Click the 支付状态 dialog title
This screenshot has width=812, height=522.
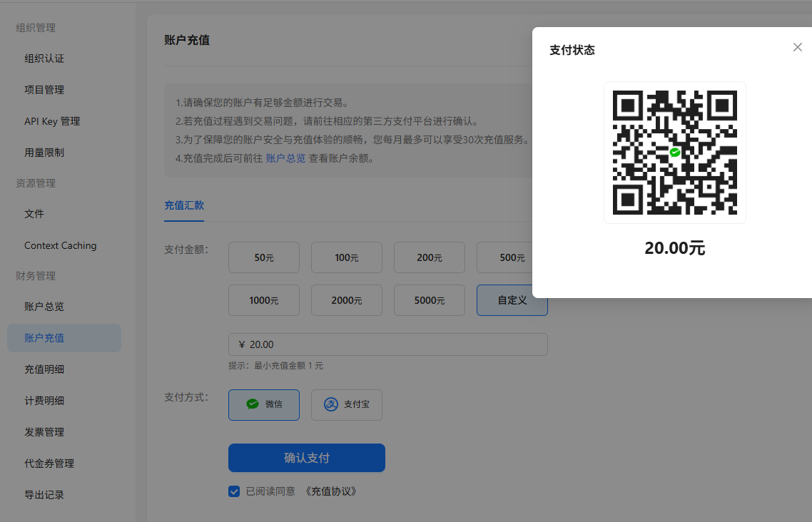coord(572,50)
